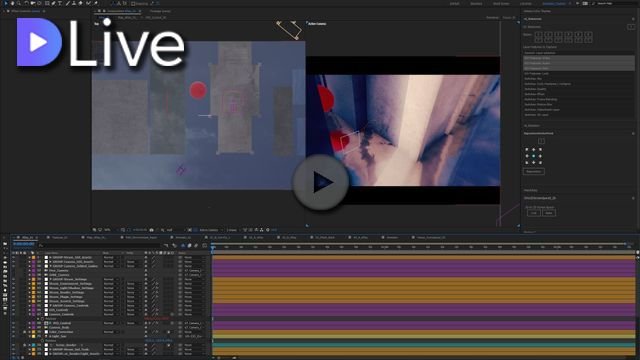
Task: Toggle visibility of Light_Sun layer
Action: [x=13, y=336]
